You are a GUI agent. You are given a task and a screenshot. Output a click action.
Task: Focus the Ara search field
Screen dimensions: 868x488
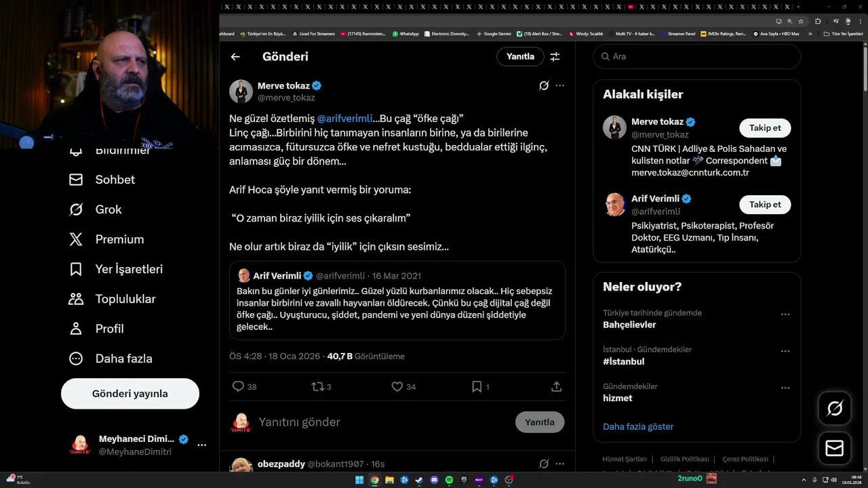pos(697,56)
